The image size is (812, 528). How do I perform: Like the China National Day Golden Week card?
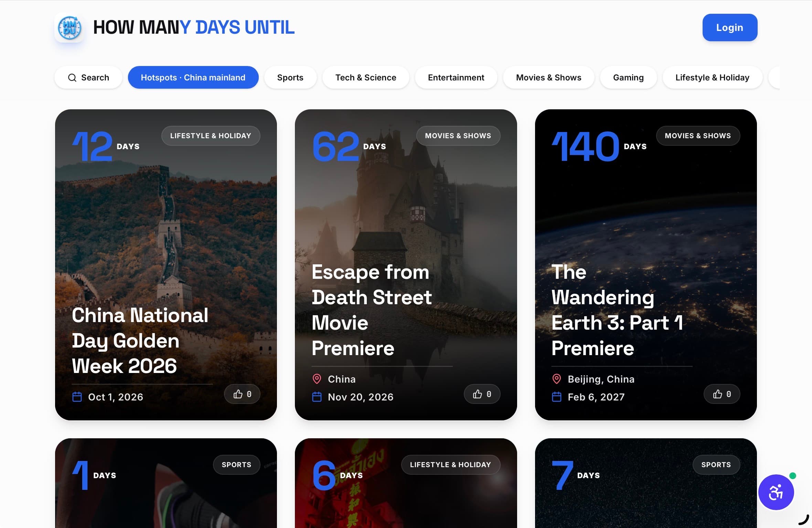coord(242,394)
